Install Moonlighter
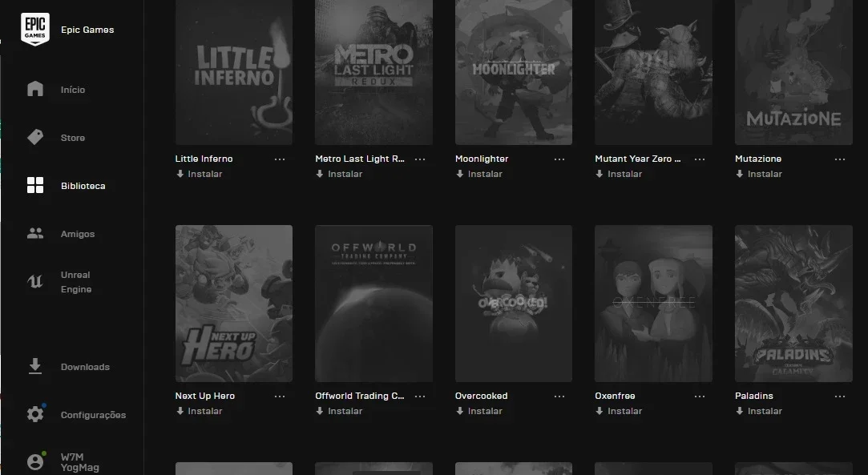868x475 pixels. pos(479,174)
